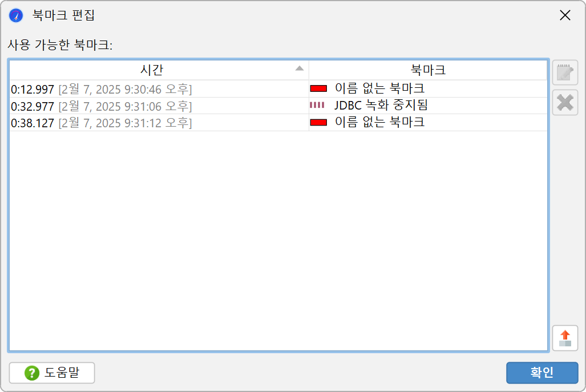Click the 도움말 help button
This screenshot has height=392, width=586.
coord(52,373)
